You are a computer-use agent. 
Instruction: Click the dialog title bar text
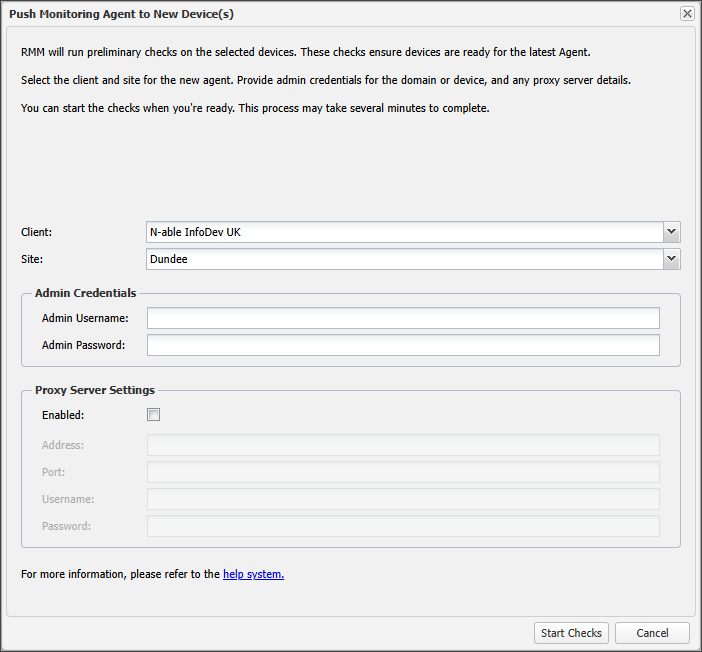(122, 14)
